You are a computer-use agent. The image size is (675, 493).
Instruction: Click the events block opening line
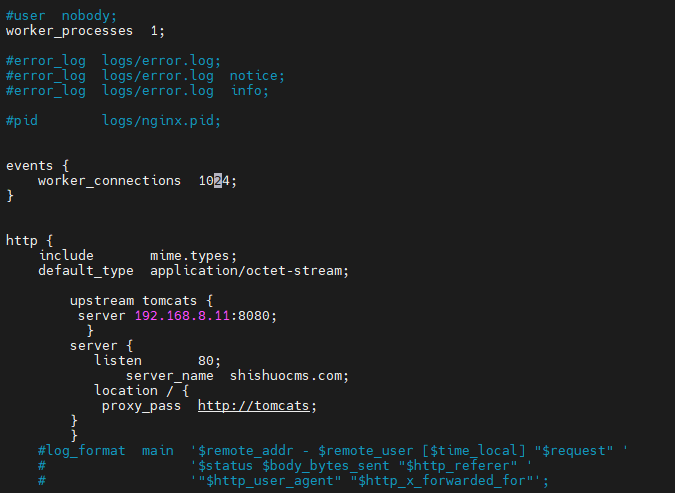coord(37,166)
